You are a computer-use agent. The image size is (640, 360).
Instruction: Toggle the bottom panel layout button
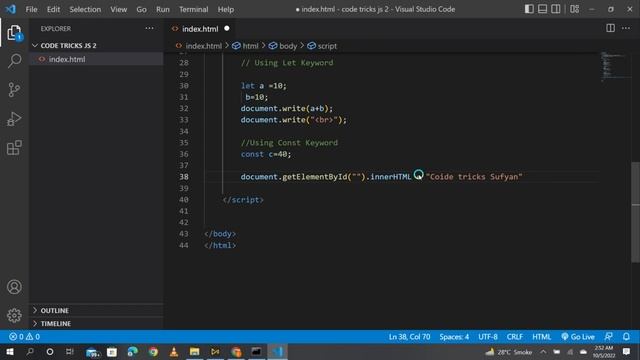coord(542,9)
